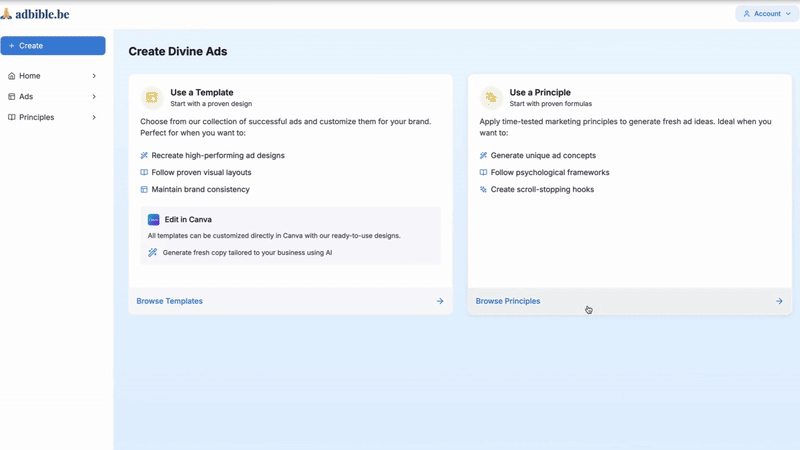
Task: Click the Edit in Canva title
Action: pyautogui.click(x=188, y=219)
